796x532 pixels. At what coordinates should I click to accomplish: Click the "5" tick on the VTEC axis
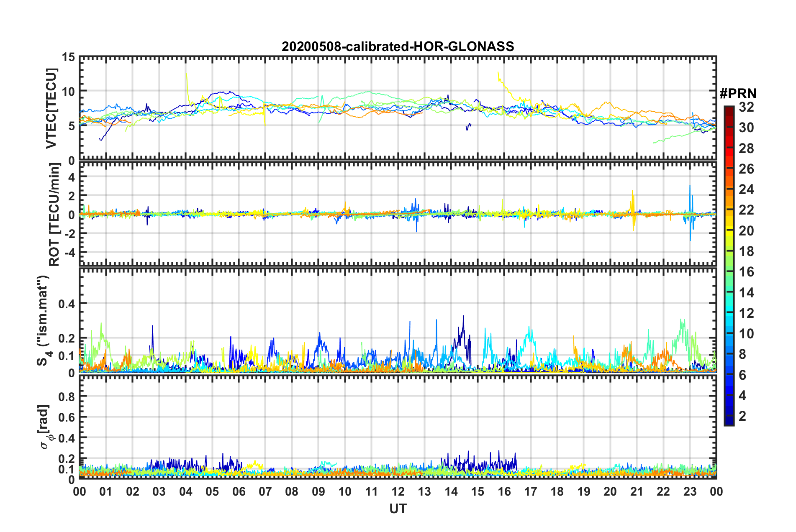tap(72, 126)
